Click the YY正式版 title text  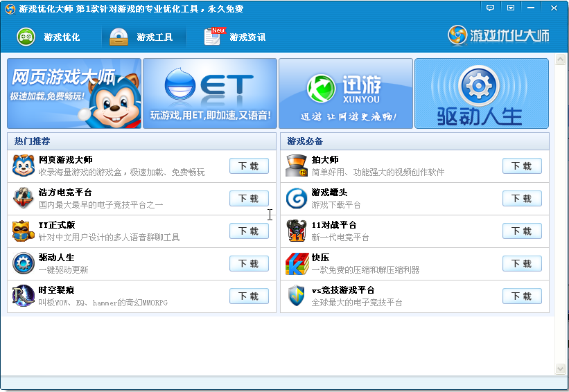57,225
